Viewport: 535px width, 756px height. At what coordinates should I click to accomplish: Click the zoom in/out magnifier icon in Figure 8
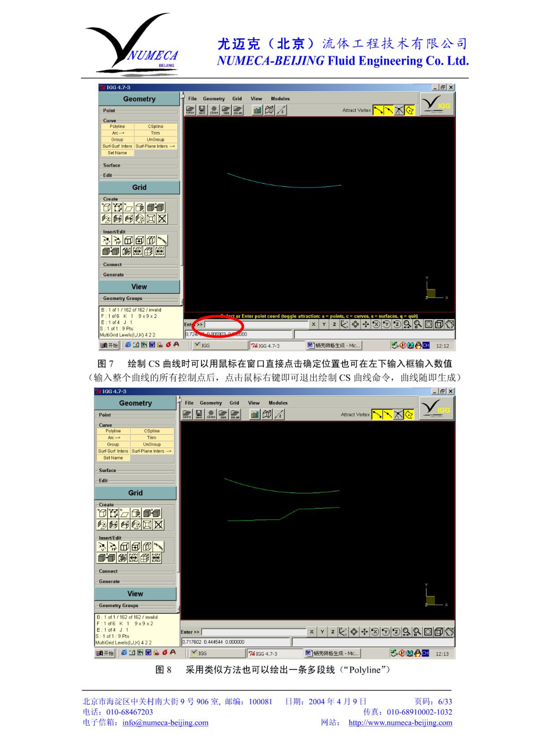coord(406,632)
